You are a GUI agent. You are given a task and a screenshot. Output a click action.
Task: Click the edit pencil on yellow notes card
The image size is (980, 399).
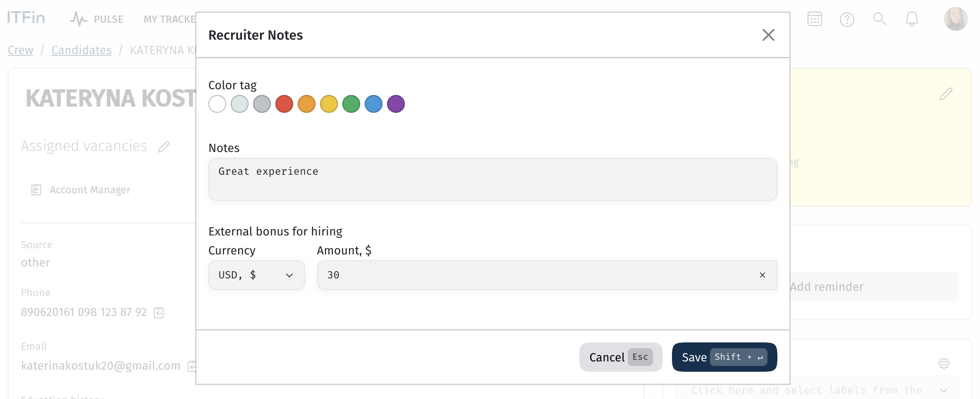pyautogui.click(x=946, y=94)
